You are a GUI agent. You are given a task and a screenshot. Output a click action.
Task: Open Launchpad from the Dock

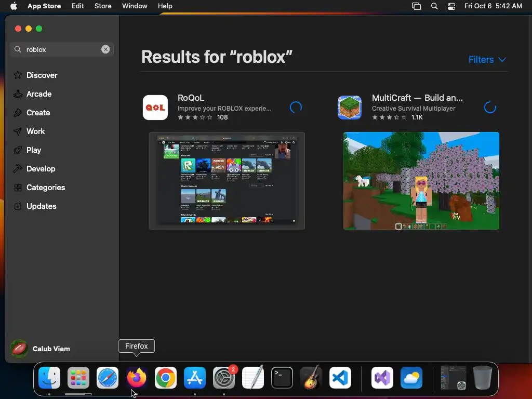pos(78,378)
